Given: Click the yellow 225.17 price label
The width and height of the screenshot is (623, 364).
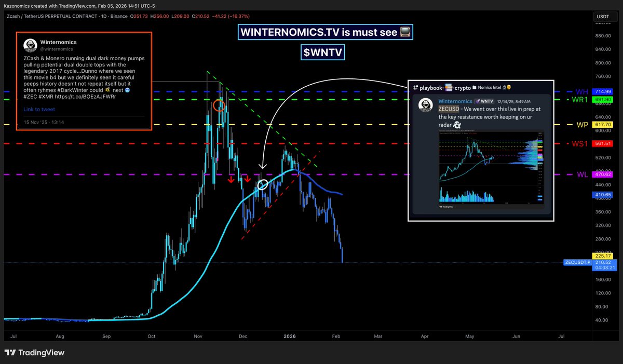Looking at the screenshot, I should pos(602,255).
